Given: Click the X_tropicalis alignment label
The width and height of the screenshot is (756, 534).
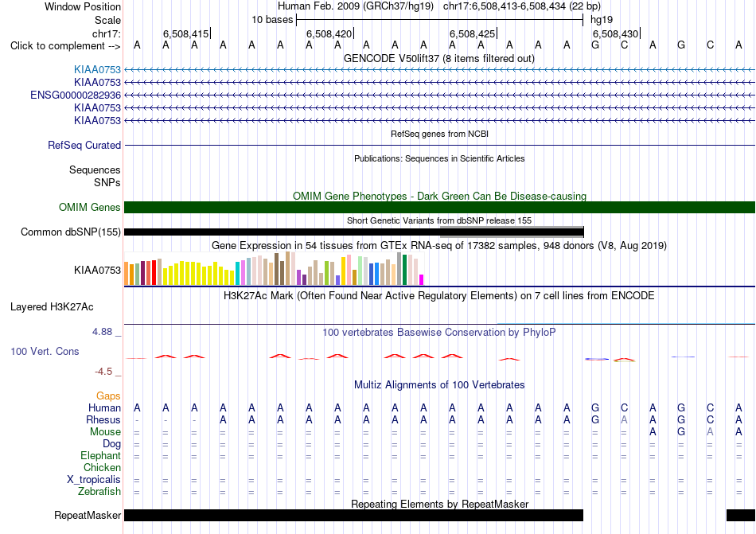Looking at the screenshot, I should pyautogui.click(x=94, y=480).
